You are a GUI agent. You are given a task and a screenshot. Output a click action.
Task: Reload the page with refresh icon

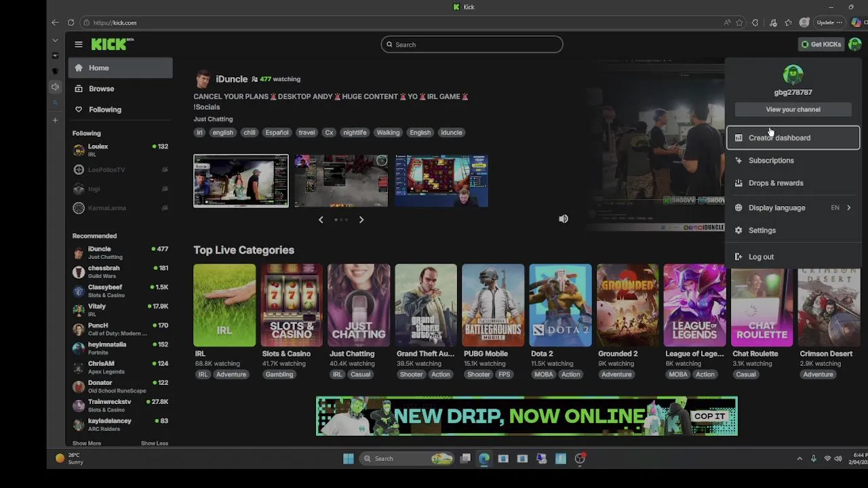click(71, 22)
